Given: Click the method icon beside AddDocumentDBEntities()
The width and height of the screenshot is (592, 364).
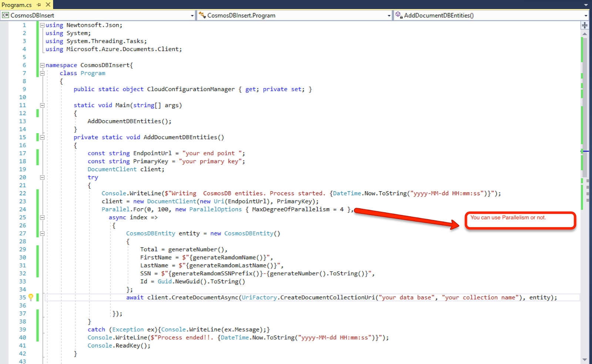Looking at the screenshot, I should [398, 15].
